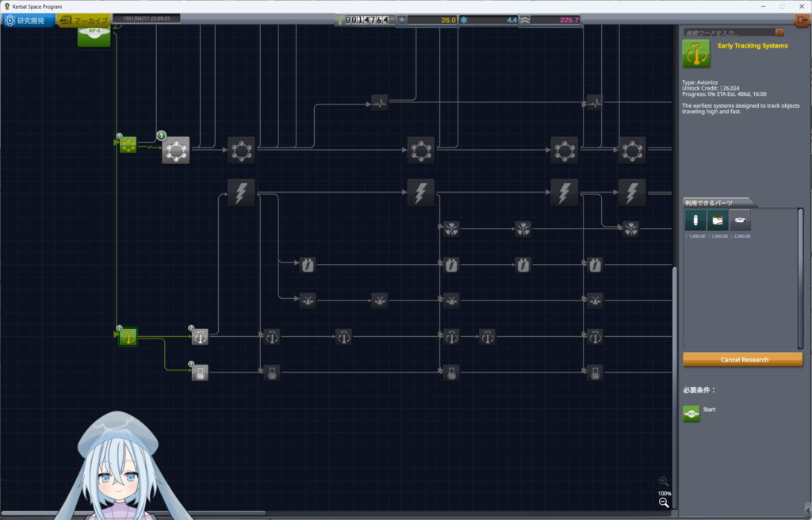Select the leftmost radiation fan node

click(x=451, y=229)
